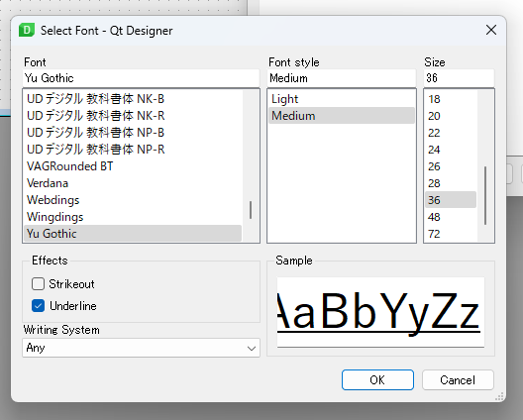Choose VAGRounded BT font
This screenshot has height=420, width=523.
pyautogui.click(x=133, y=166)
